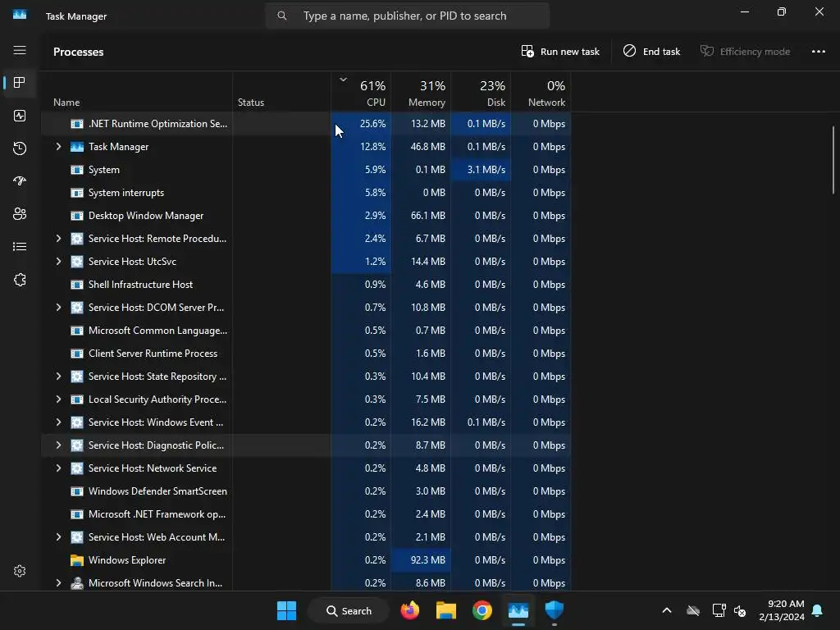This screenshot has height=630, width=840.
Task: Select the Windows Defender SmartScreen row
Action: tap(306, 491)
